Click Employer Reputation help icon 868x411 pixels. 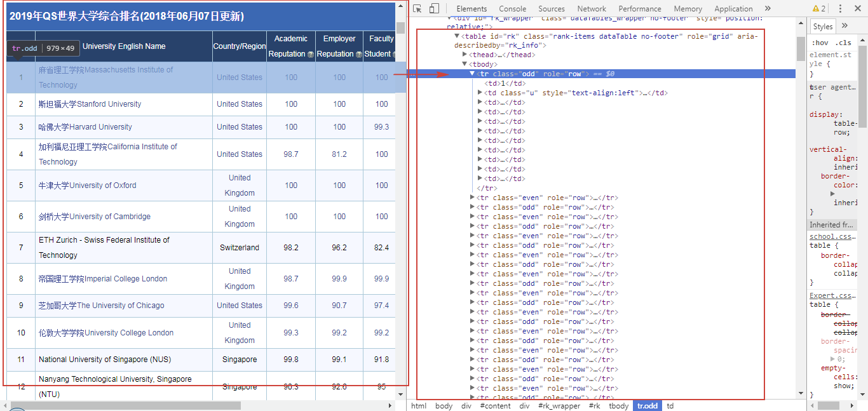pos(359,55)
